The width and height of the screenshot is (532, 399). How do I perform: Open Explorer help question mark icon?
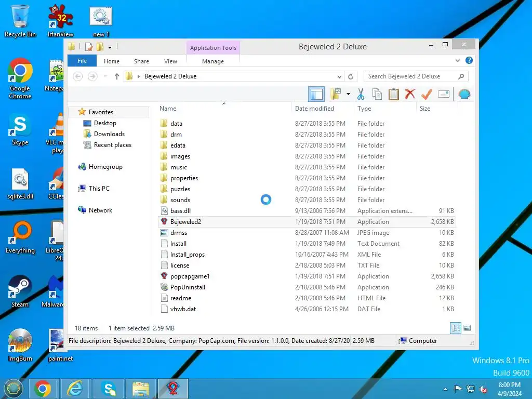click(x=469, y=60)
